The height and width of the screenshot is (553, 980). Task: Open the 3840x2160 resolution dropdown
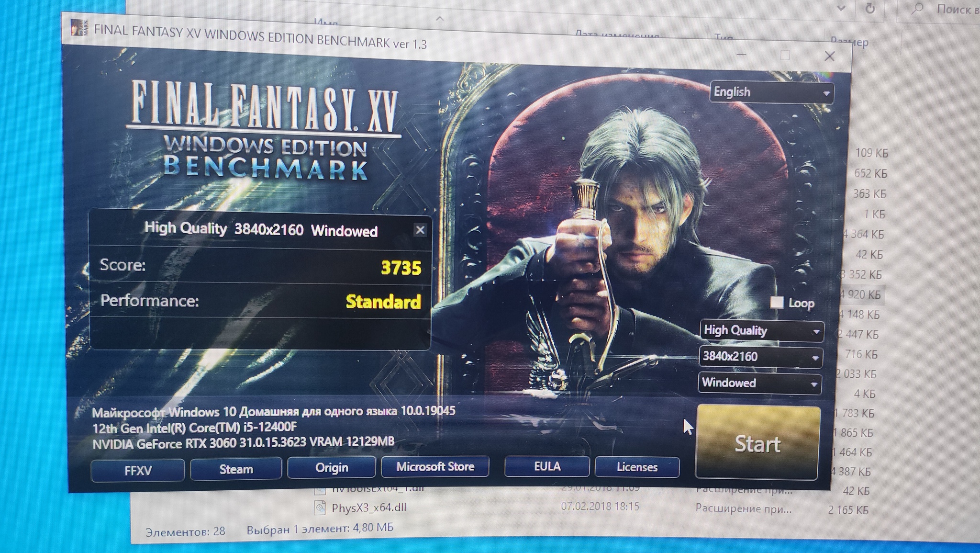(760, 357)
